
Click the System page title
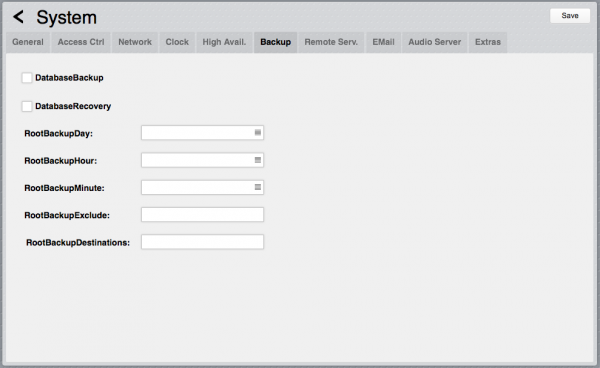click(67, 18)
